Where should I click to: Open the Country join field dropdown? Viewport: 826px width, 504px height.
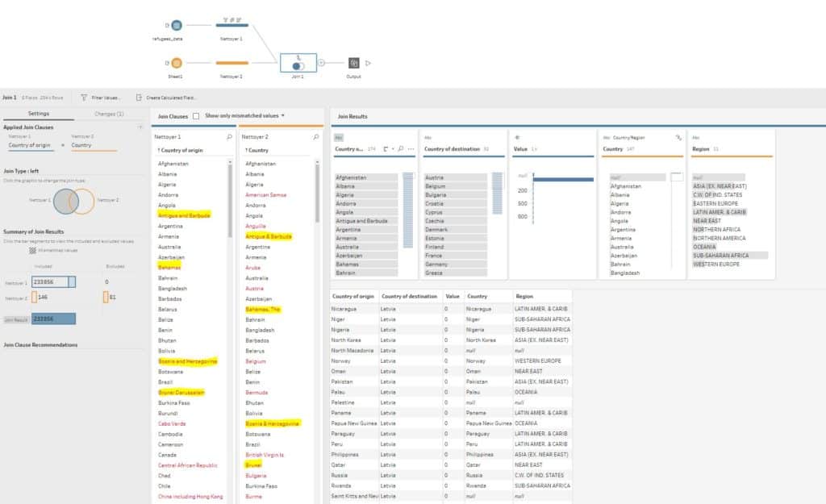point(94,145)
